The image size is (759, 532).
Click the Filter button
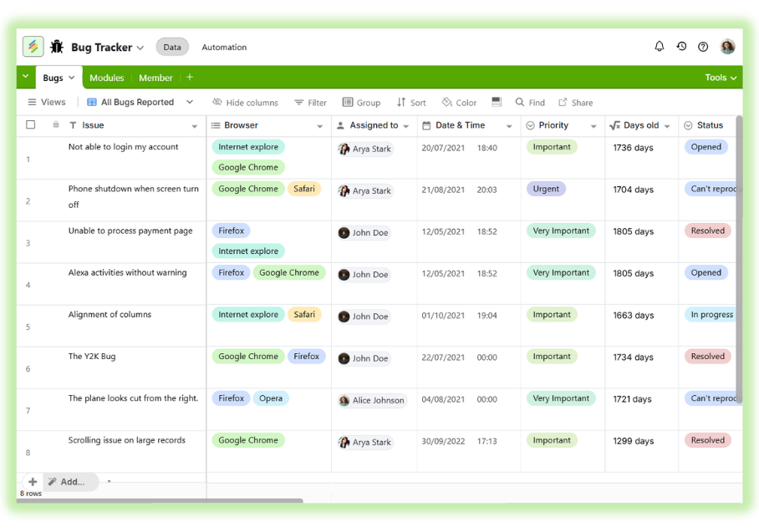pos(310,103)
